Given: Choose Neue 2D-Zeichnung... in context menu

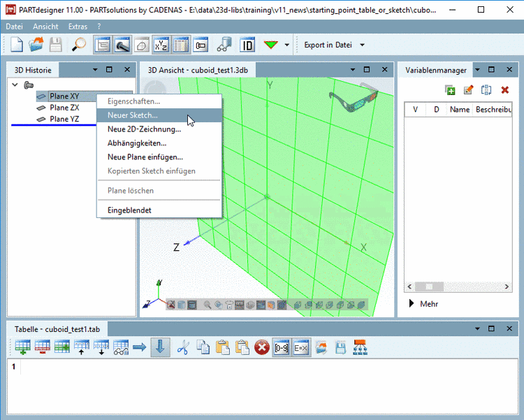Looking at the screenshot, I should (159, 129).
